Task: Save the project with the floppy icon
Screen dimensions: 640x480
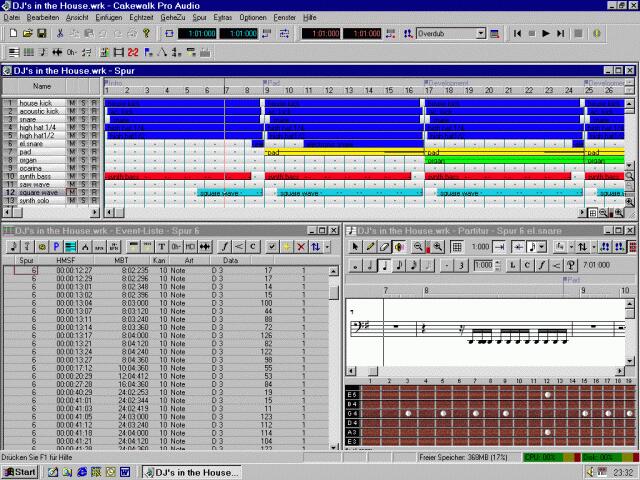Action: pyautogui.click(x=42, y=33)
